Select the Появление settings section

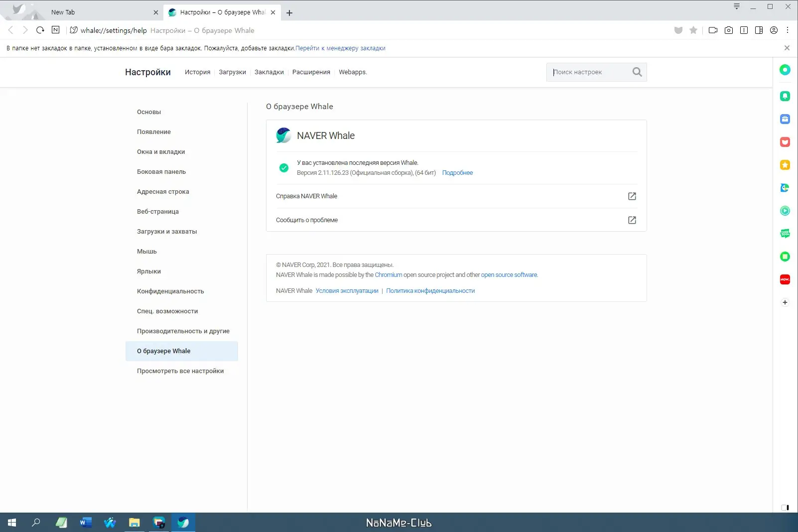(x=182, y=132)
